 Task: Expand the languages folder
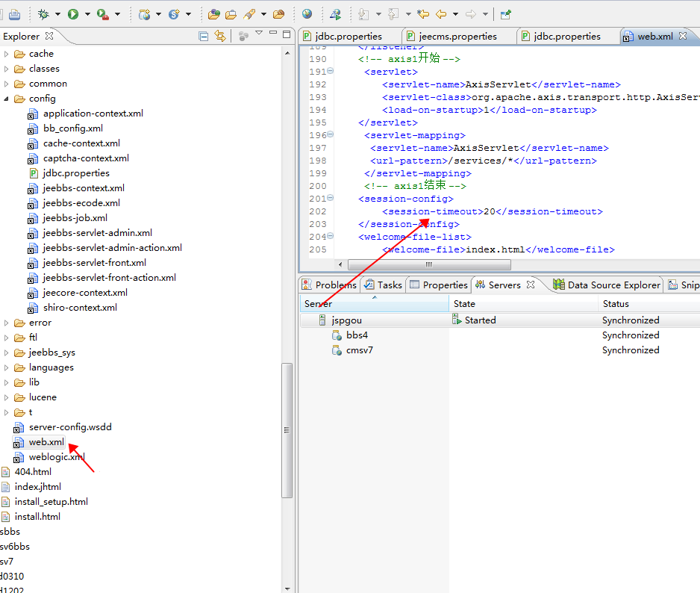pos(7,367)
